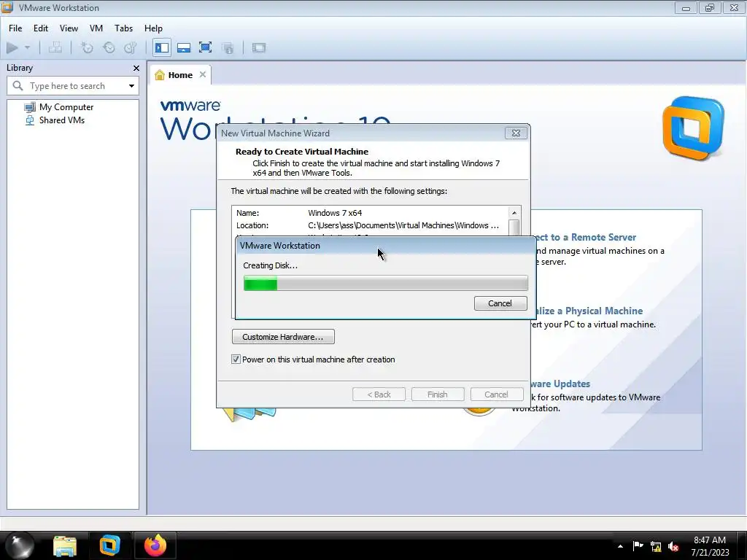Viewport: 747px width, 560px height.
Task: Click the house icon on Home tab
Action: pyautogui.click(x=160, y=75)
